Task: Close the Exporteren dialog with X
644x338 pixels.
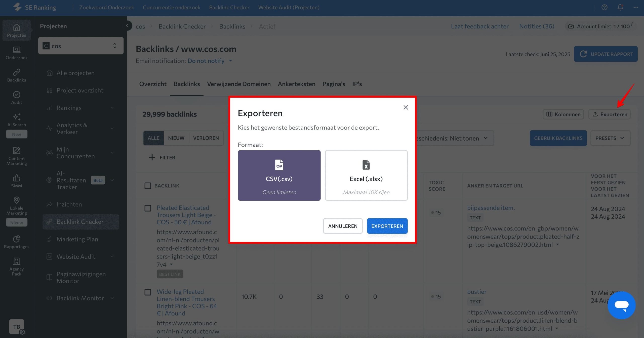Action: [x=406, y=107]
